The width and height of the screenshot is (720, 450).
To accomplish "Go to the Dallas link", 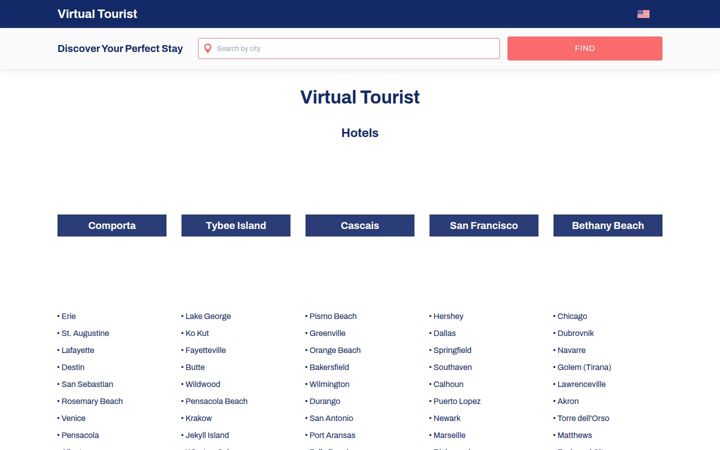I will 444,333.
